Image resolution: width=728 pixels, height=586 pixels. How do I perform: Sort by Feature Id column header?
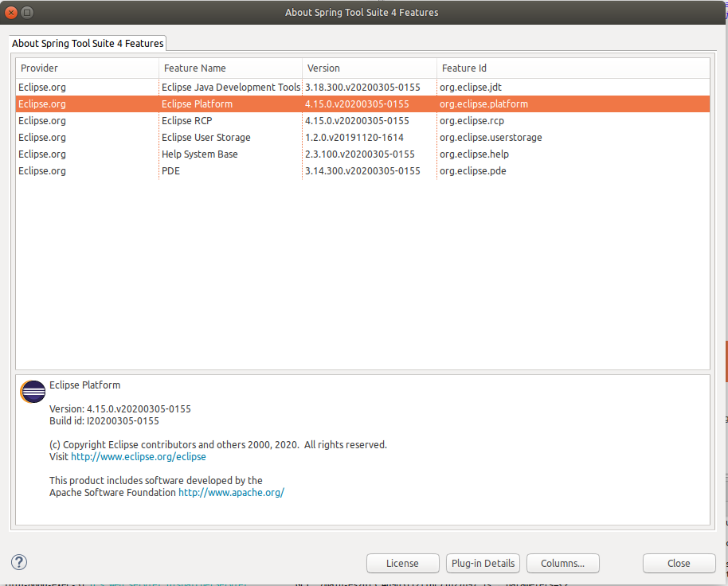click(573, 68)
